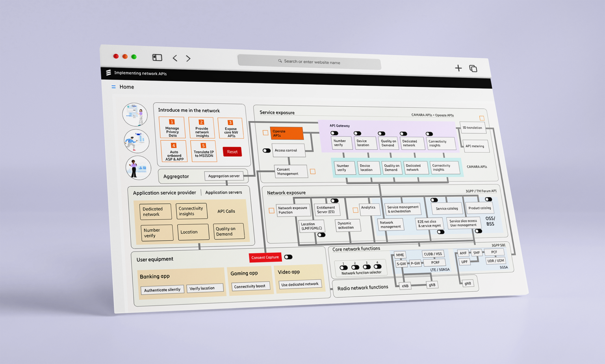Click the search or enter website address bar
The image size is (605, 364).
click(x=309, y=62)
